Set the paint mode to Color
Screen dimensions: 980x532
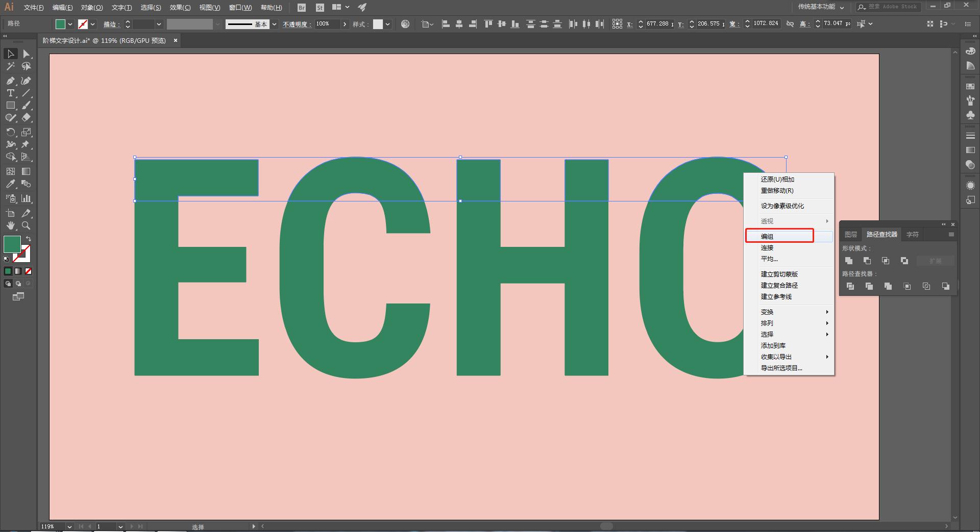click(x=8, y=271)
